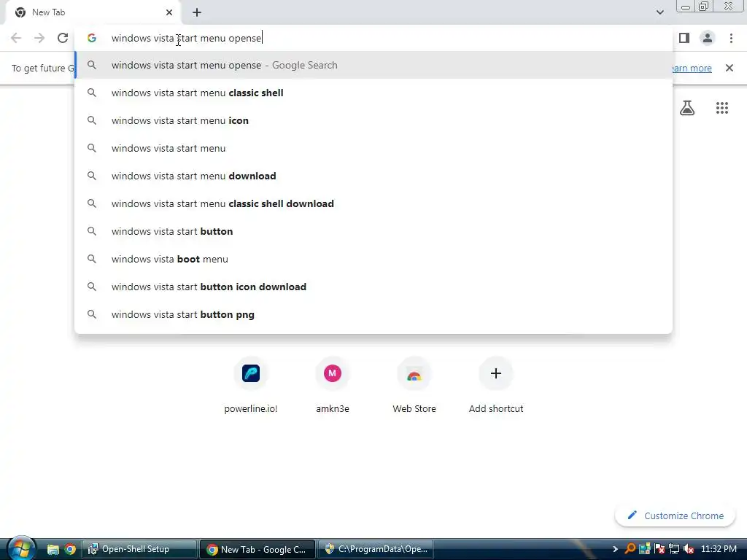Image resolution: width=747 pixels, height=560 pixels.
Task: Click the Add shortcut button
Action: [496, 385]
